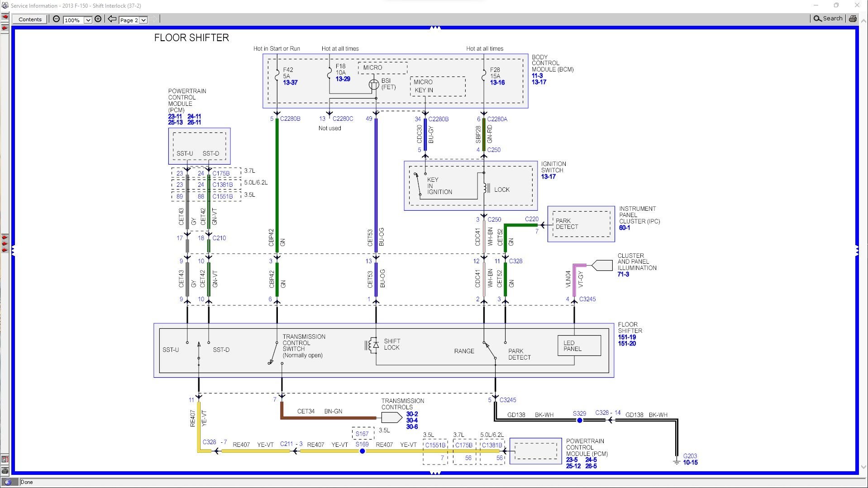Open the Floor Shifter 151-19 link
Viewport: 868px width, 488px height.
628,337
